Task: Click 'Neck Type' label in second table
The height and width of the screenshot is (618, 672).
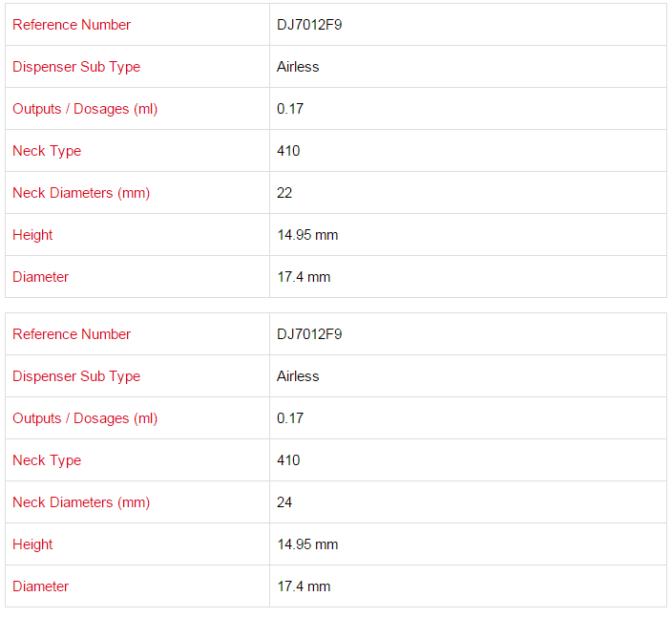Action: coord(47,460)
